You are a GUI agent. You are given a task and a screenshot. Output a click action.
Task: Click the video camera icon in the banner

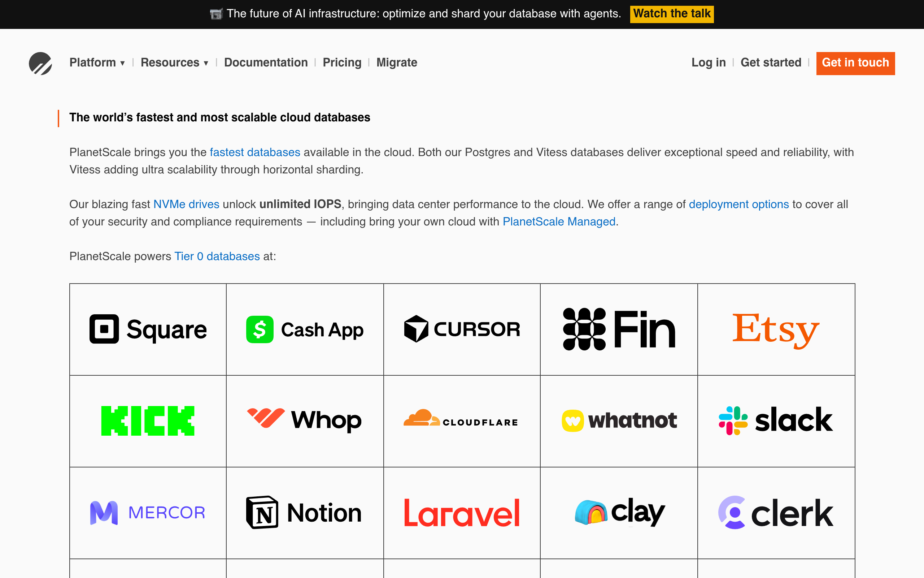(x=216, y=14)
